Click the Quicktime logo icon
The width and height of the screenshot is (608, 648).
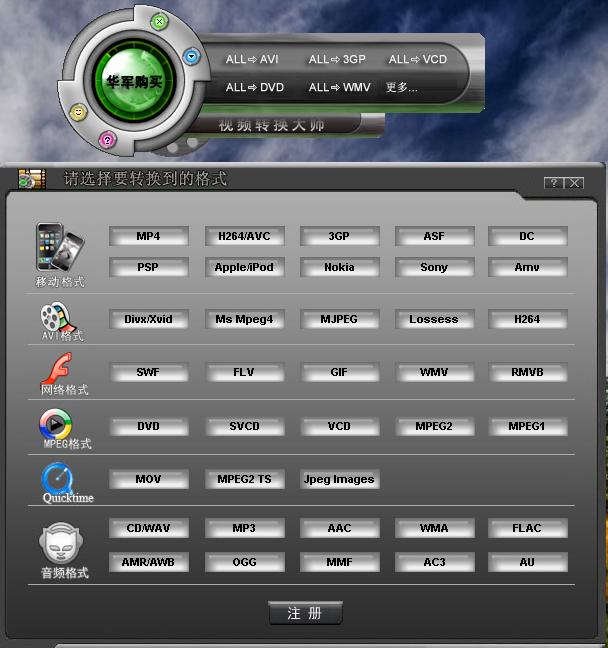pyautogui.click(x=58, y=477)
